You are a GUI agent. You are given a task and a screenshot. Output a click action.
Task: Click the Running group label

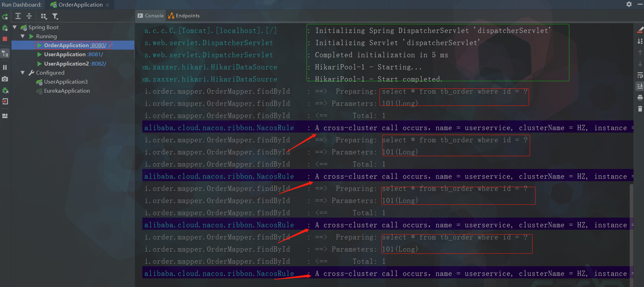click(x=46, y=36)
